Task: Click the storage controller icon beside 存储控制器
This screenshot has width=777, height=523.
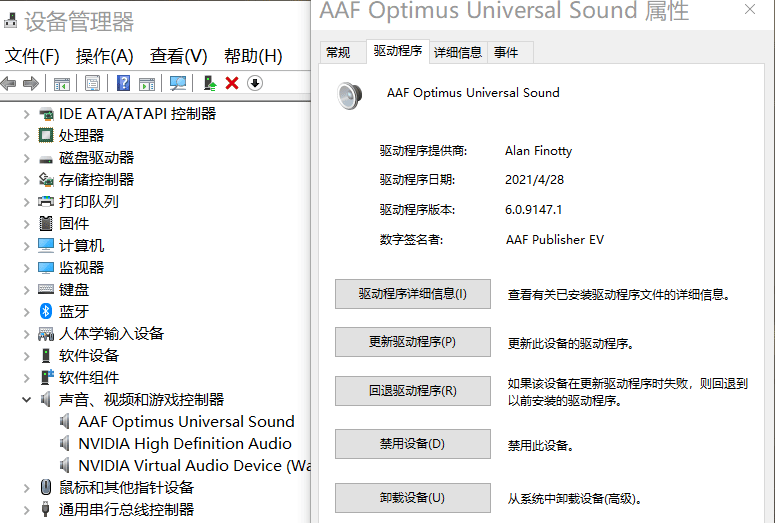Action: pos(46,179)
